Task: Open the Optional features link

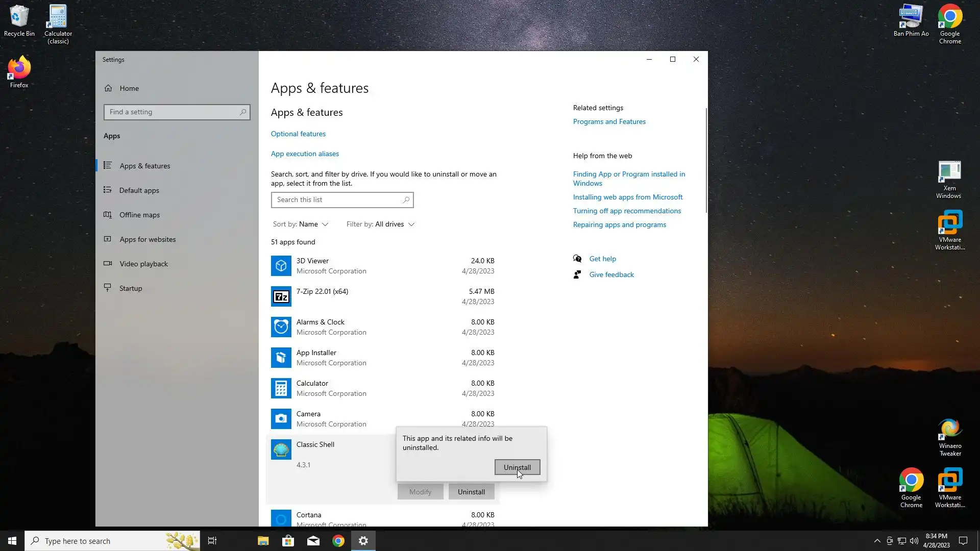Action: [x=298, y=134]
